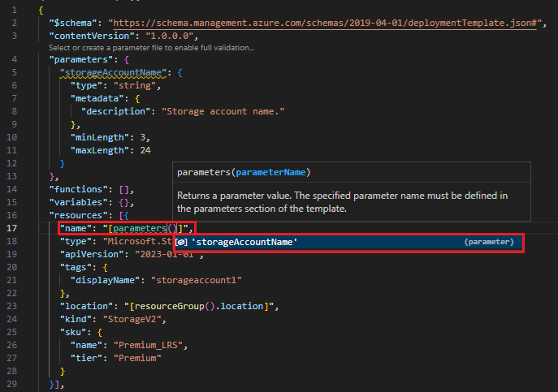
Task: Click the "StorageV2" kind value
Action: [x=132, y=319]
